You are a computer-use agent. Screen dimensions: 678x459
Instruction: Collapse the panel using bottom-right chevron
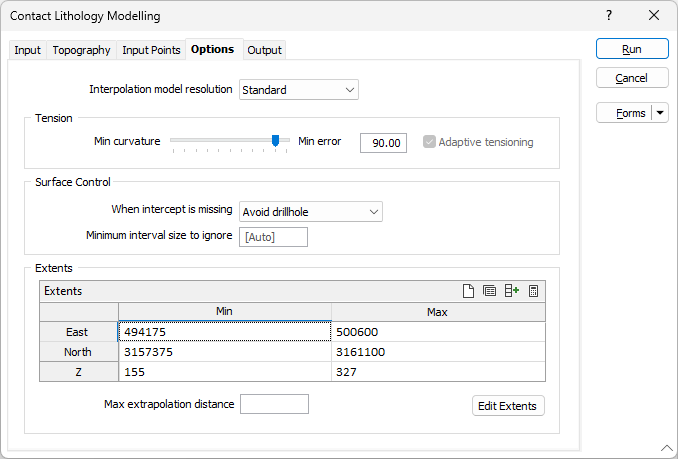coord(666,447)
